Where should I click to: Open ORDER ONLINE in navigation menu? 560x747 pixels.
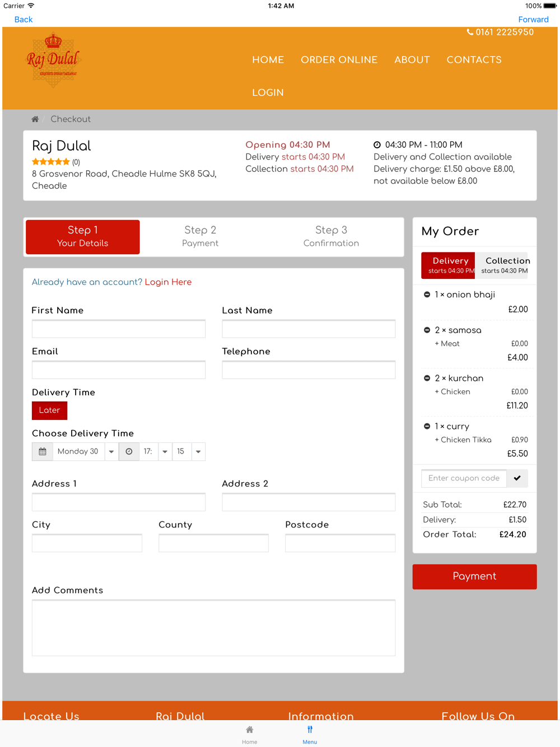[339, 60]
